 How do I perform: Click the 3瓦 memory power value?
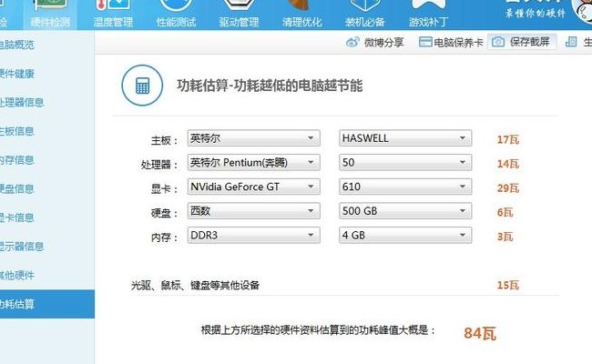(505, 237)
